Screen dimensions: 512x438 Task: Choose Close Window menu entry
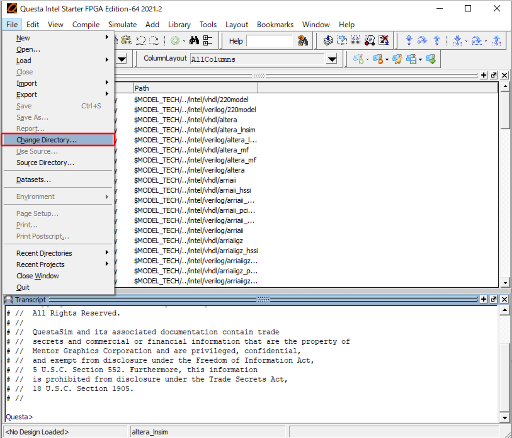(58, 276)
